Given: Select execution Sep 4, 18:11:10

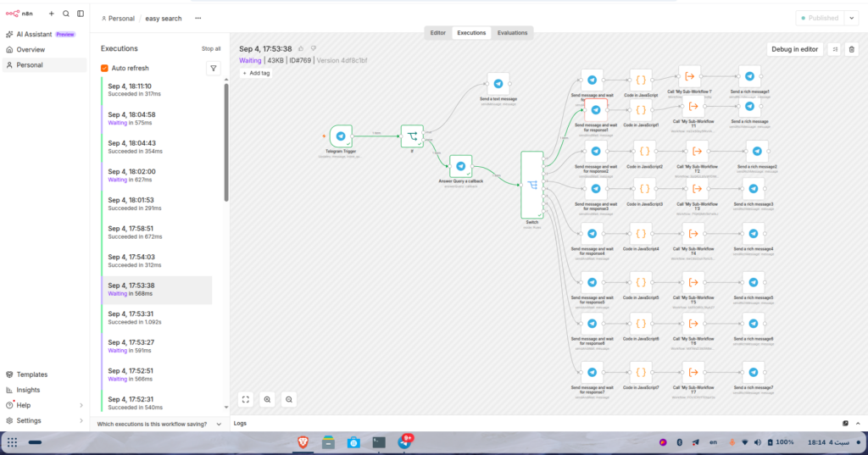Looking at the screenshot, I should pos(157,90).
